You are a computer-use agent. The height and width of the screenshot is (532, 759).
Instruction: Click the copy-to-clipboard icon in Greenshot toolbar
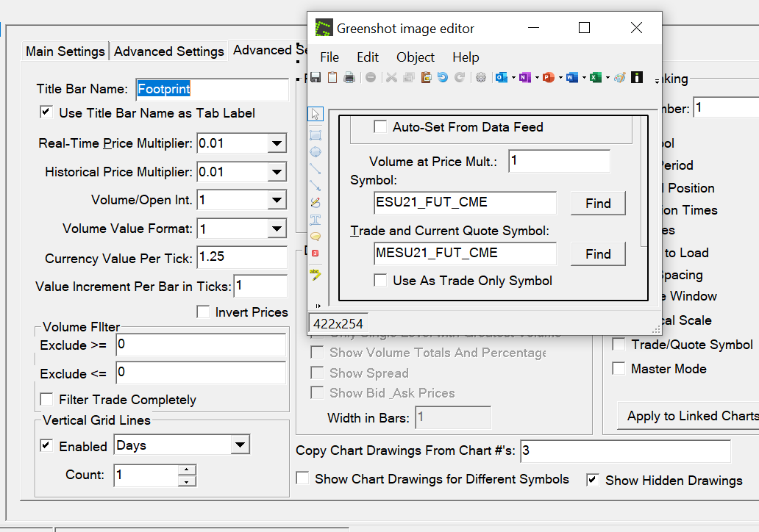(332, 77)
